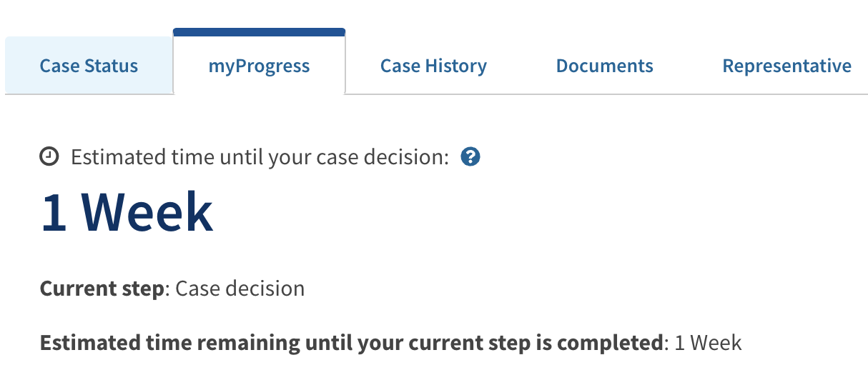Click the word "Week" in the large heading
868x380 pixels.
click(147, 214)
